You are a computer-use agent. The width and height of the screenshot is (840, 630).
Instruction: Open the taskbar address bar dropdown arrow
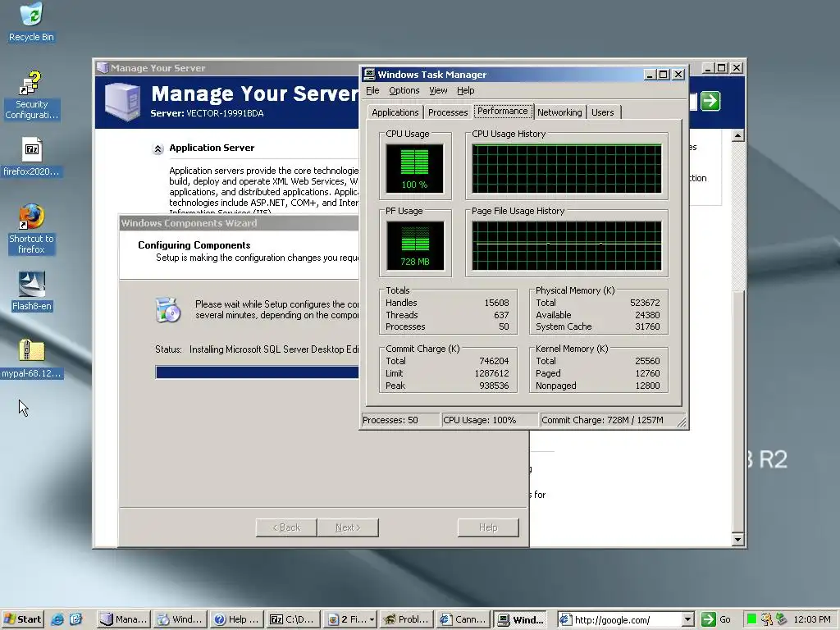[688, 619]
